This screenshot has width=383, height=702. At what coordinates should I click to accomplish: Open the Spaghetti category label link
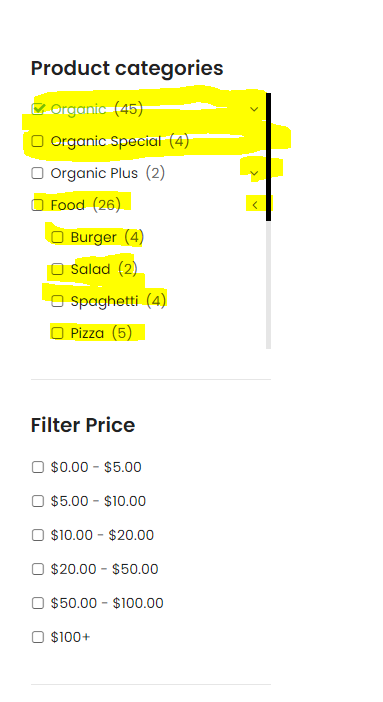104,301
